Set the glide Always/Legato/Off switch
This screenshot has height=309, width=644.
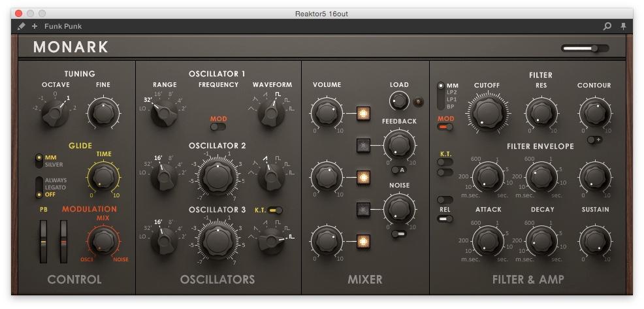point(39,187)
